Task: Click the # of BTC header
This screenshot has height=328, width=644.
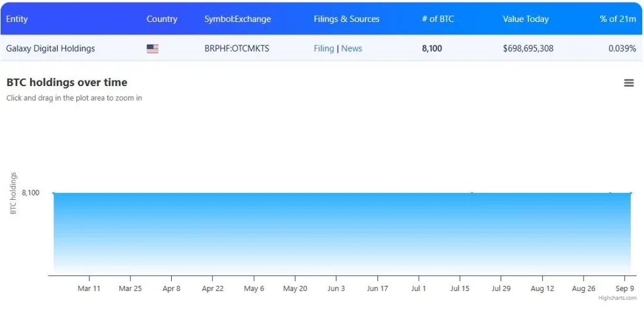Action: [x=438, y=19]
